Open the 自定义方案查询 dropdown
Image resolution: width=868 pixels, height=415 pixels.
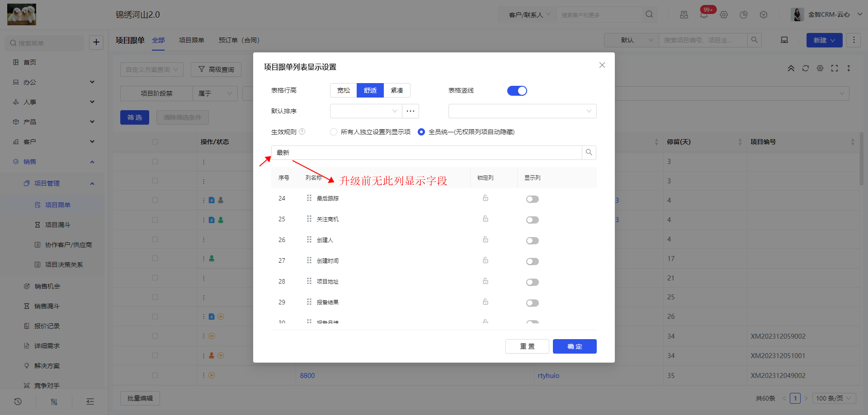[152, 70]
